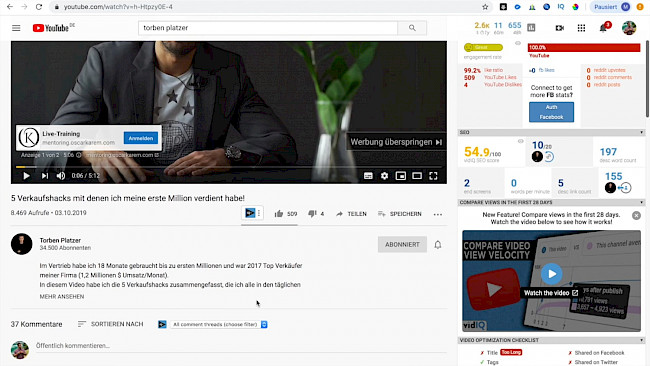Click the '37 Kommentare' comment count
Image resolution: width=650 pixels, height=366 pixels.
click(x=36, y=324)
